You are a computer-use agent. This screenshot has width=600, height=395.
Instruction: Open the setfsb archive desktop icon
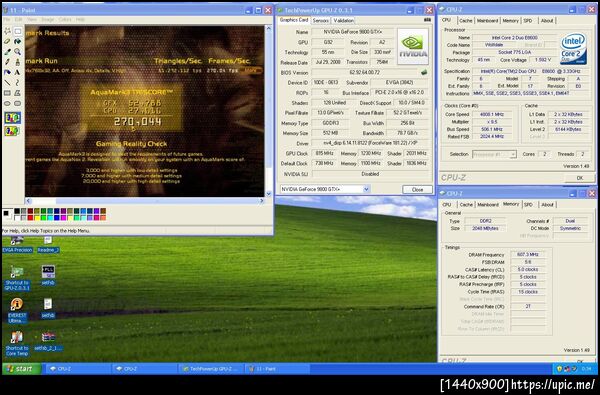(48, 341)
